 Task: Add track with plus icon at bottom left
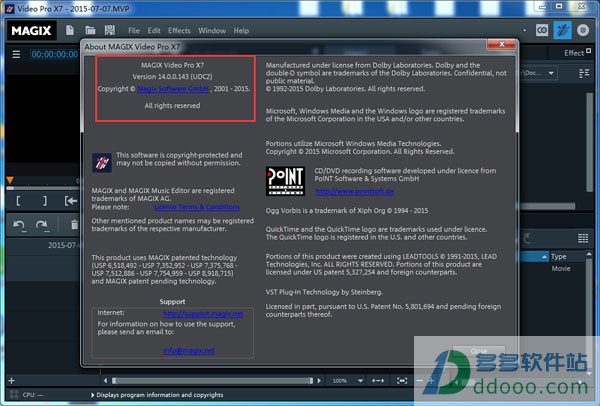tap(11, 380)
